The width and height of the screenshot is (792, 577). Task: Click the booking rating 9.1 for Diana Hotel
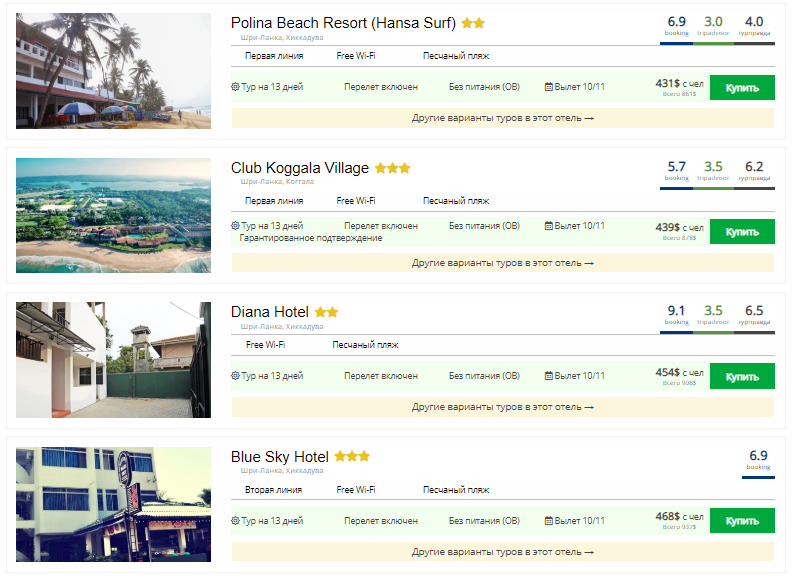pyautogui.click(x=677, y=311)
